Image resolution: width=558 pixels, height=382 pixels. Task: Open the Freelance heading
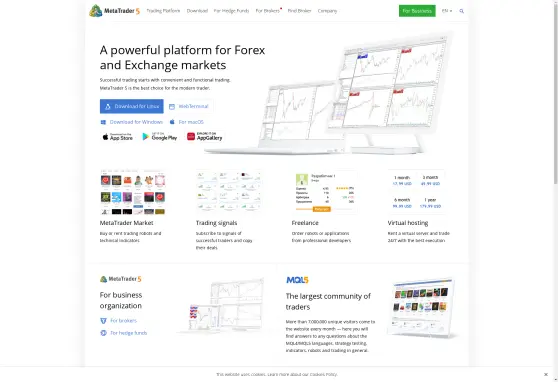click(x=305, y=223)
